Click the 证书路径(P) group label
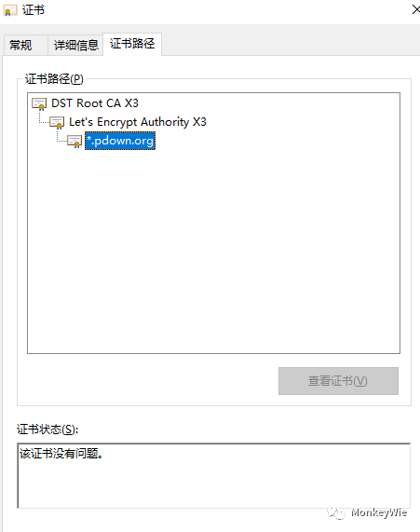The height and width of the screenshot is (532, 420). (x=54, y=78)
